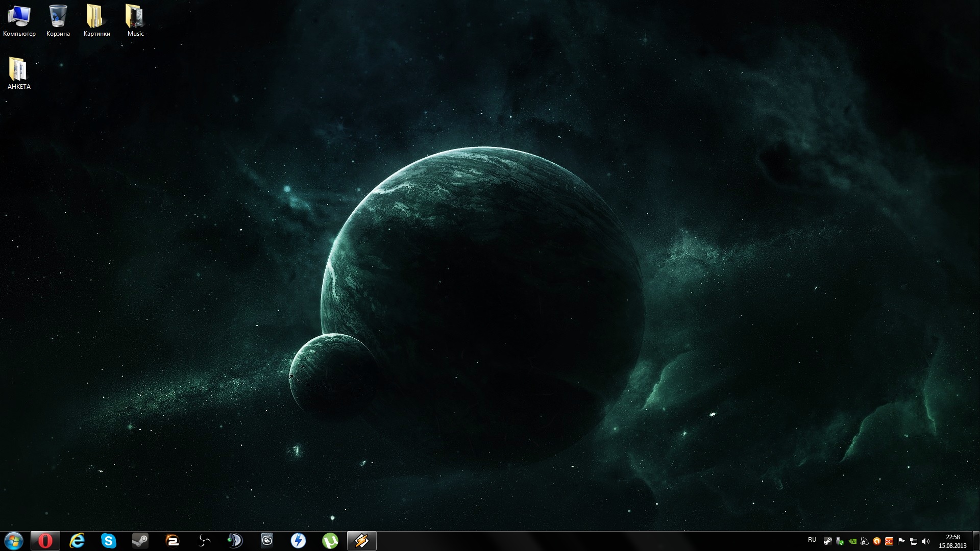Open Daemon Tools from the taskbar
This screenshot has height=551, width=980.
[x=299, y=541]
